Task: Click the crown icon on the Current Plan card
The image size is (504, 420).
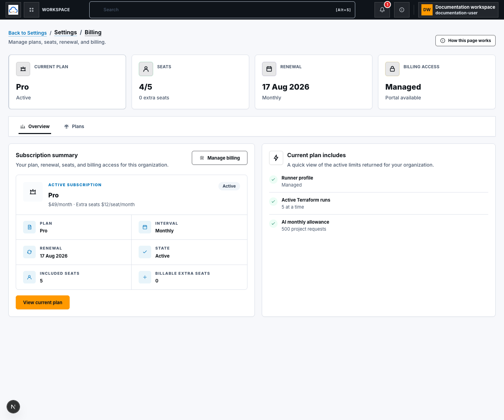Action: pyautogui.click(x=23, y=69)
